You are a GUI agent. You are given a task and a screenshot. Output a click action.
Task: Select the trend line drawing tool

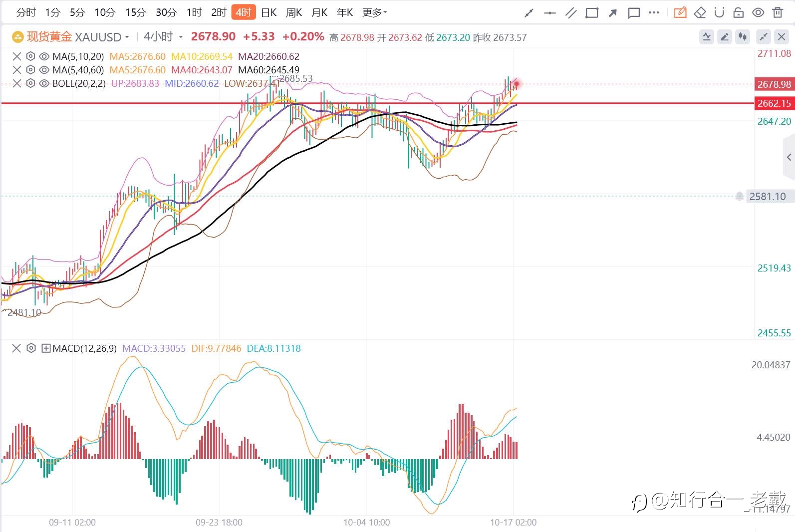529,13
